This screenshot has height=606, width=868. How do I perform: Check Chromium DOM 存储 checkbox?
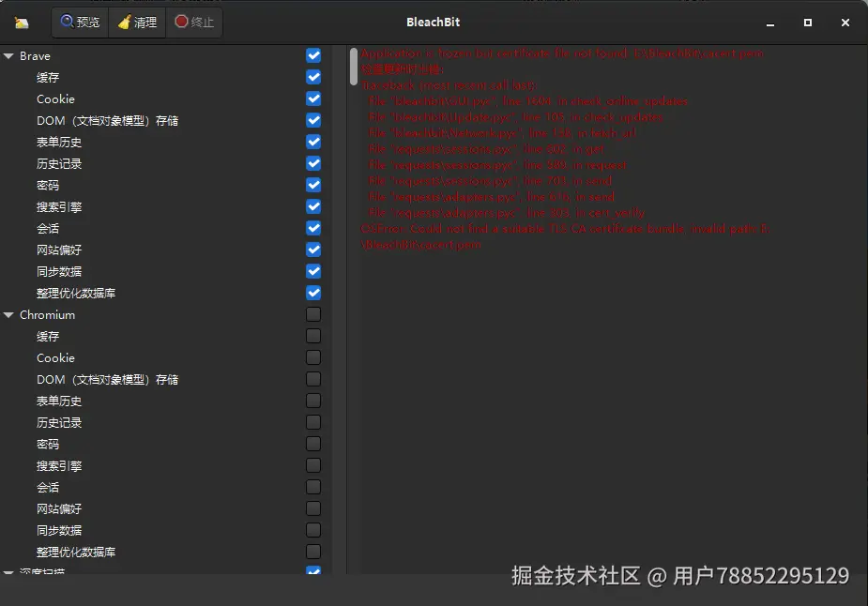313,379
